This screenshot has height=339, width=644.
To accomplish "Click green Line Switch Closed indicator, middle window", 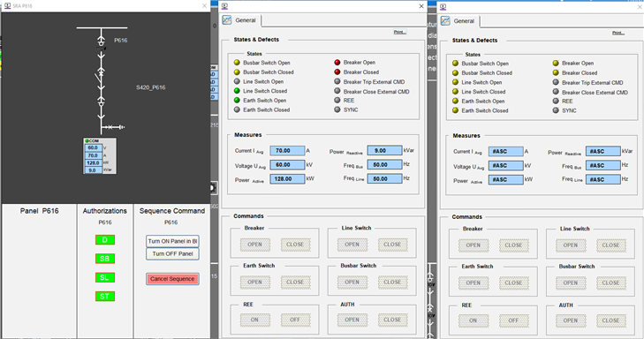I will pos(237,91).
